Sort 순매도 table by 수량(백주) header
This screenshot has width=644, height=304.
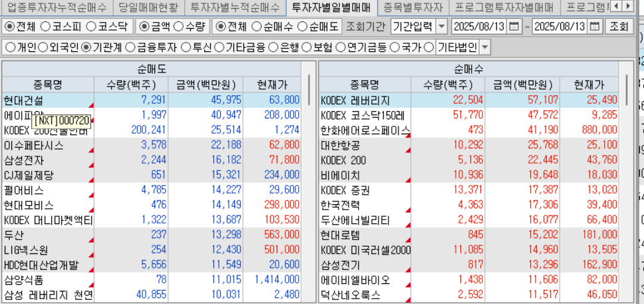[x=131, y=85]
